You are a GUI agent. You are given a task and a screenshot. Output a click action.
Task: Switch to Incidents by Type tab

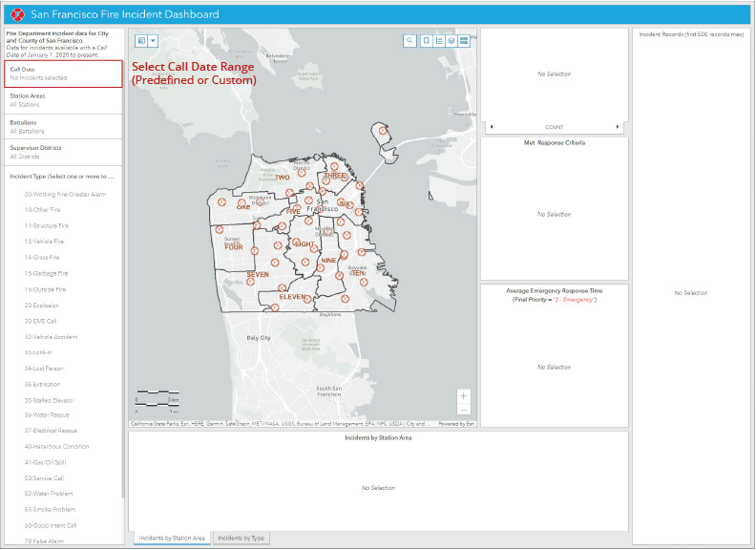(241, 539)
